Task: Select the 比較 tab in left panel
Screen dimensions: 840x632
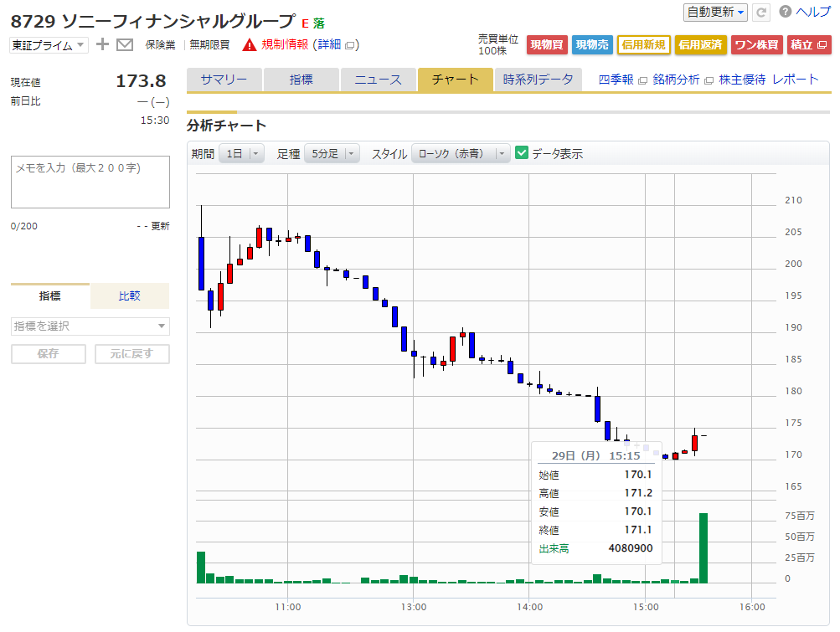Action: 129,295
